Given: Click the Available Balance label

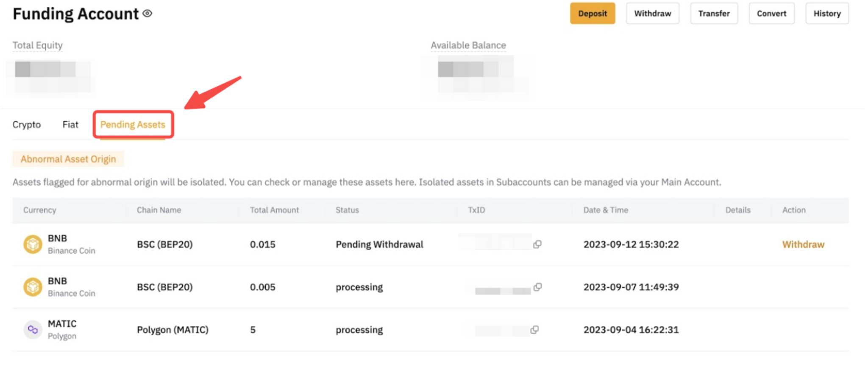Looking at the screenshot, I should 468,45.
